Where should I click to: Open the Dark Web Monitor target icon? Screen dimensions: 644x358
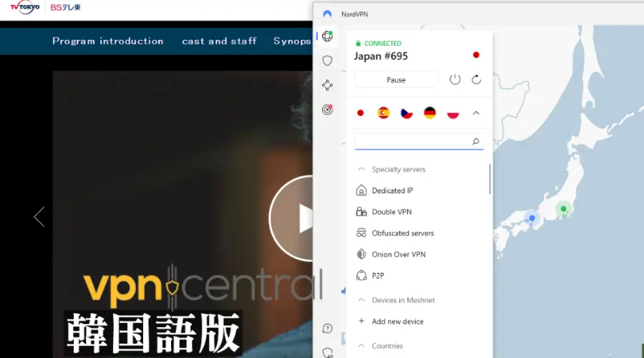click(x=327, y=110)
